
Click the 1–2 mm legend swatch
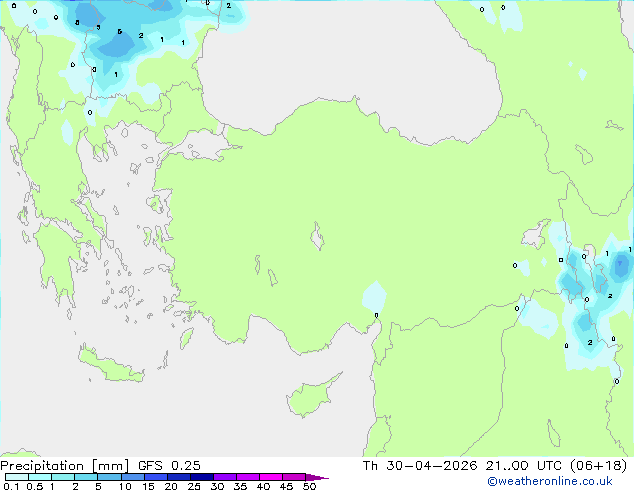[63, 477]
